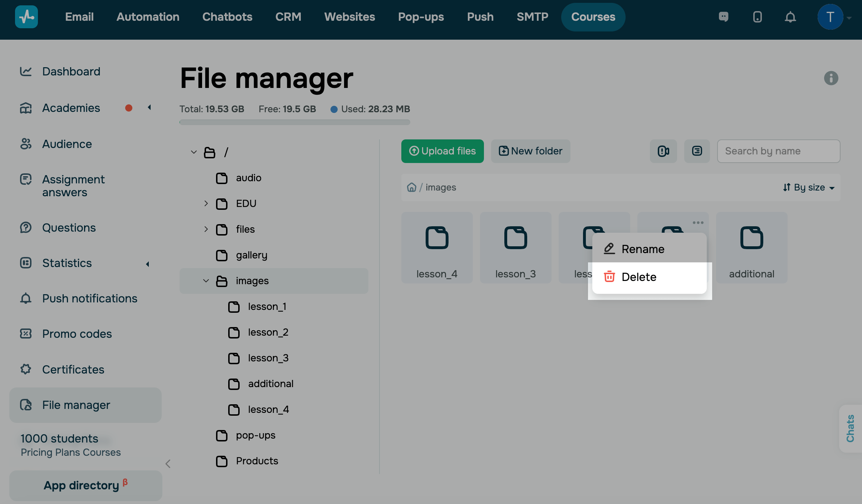This screenshot has height=504, width=862.
Task: Open the By size sort dropdown
Action: tap(809, 187)
